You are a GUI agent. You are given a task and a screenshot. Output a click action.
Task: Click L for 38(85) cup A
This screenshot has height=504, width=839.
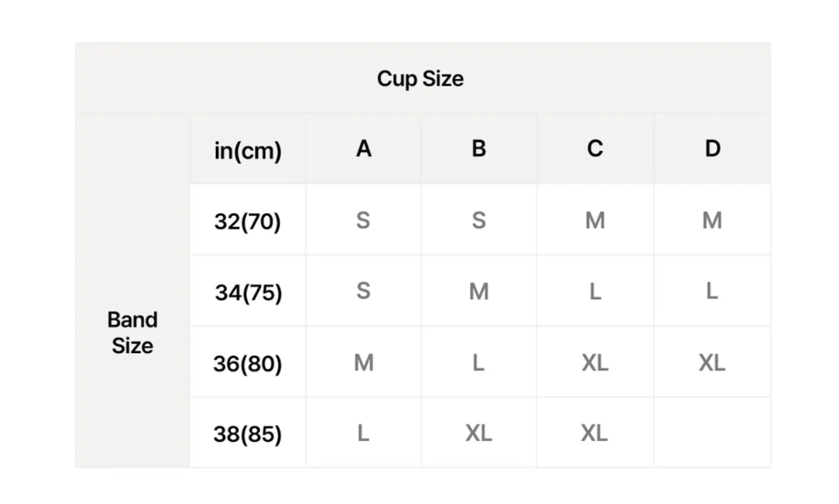[363, 432]
